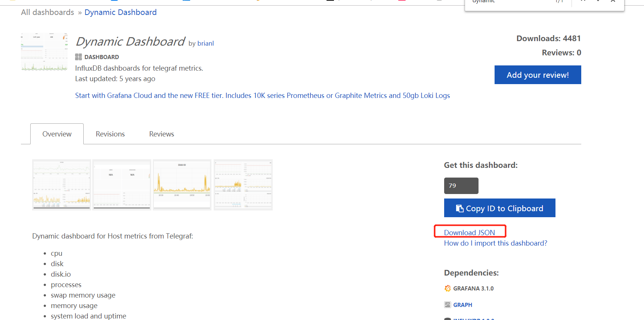The height and width of the screenshot is (320, 644).
Task: Click the 'Last updated: 5 years ago' text
Action: (x=115, y=79)
